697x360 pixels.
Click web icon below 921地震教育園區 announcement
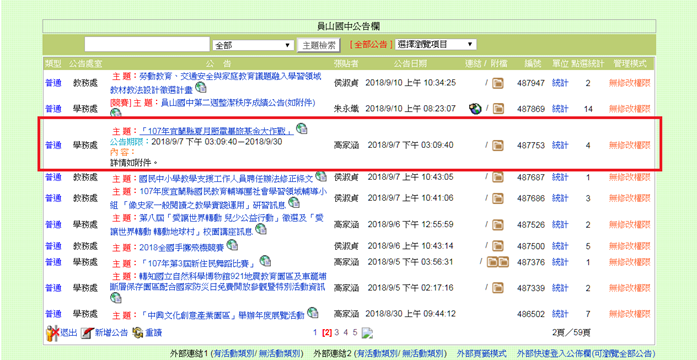(115, 299)
